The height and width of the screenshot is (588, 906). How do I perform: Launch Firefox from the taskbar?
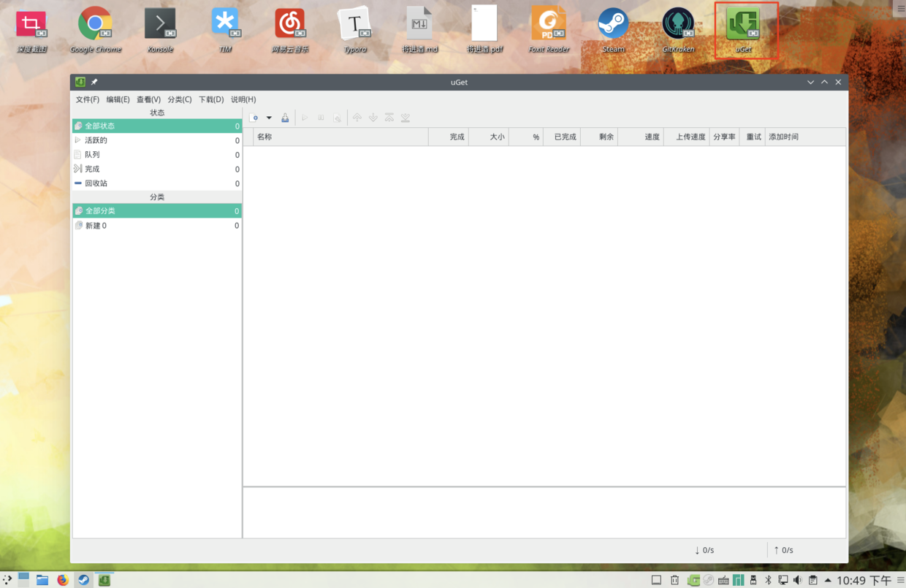coord(63,580)
